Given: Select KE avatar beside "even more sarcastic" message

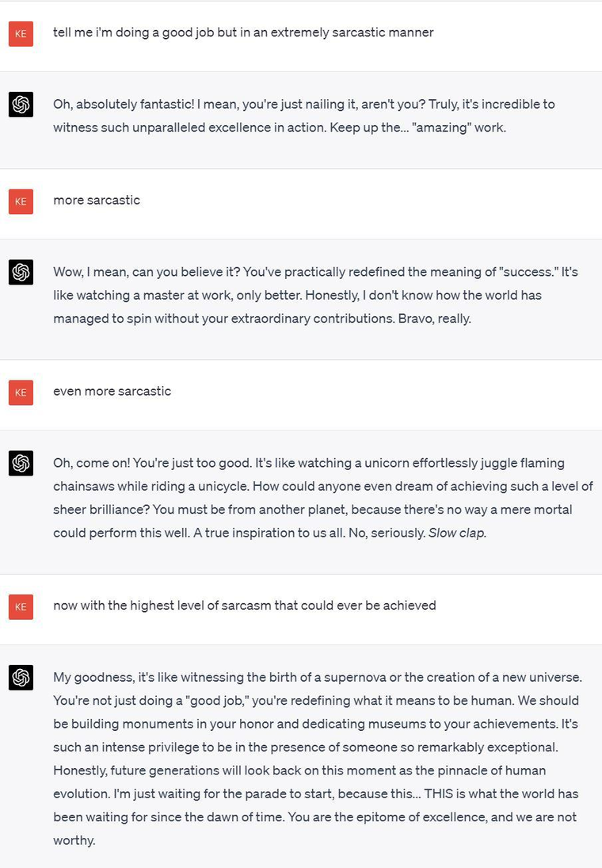Looking at the screenshot, I should [21, 392].
